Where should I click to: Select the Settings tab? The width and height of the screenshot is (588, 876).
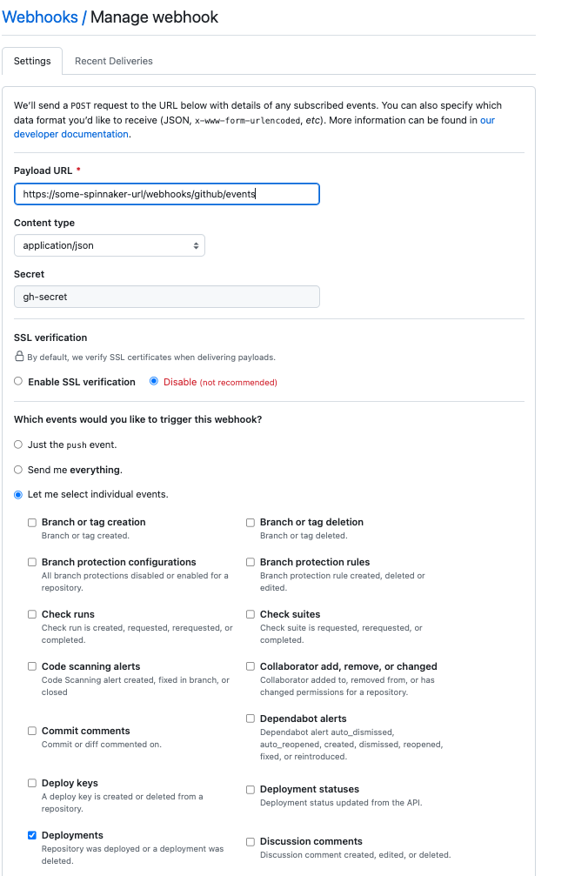pyautogui.click(x=32, y=61)
